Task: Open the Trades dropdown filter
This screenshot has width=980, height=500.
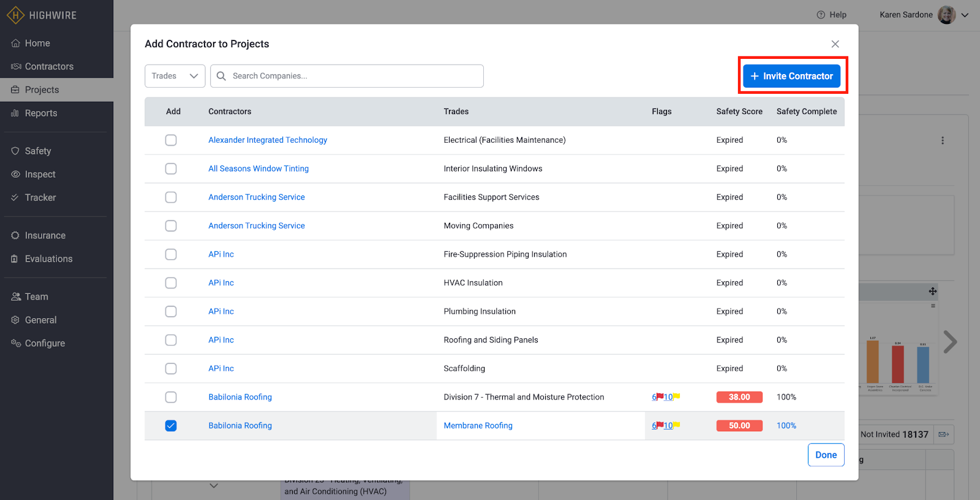Action: (x=175, y=76)
